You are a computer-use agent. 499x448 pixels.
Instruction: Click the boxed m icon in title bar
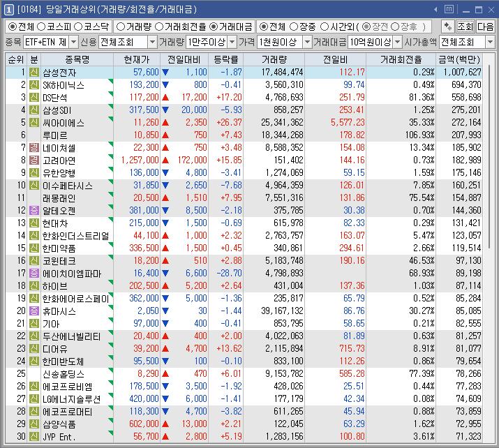[x=449, y=10]
